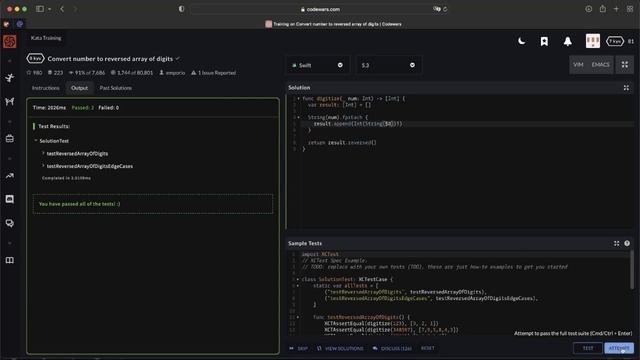The width and height of the screenshot is (640, 360).
Task: Click the SKIP button
Action: [298, 349]
